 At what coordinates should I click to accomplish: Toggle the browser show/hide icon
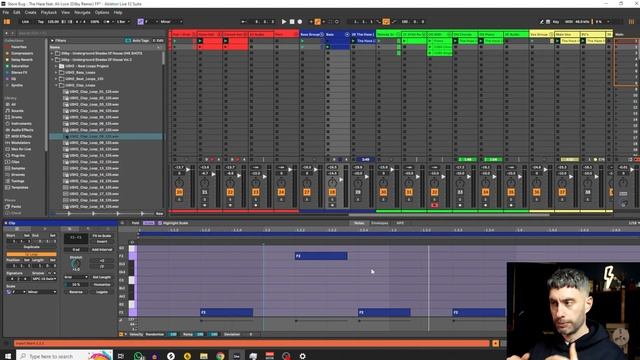click(7, 22)
